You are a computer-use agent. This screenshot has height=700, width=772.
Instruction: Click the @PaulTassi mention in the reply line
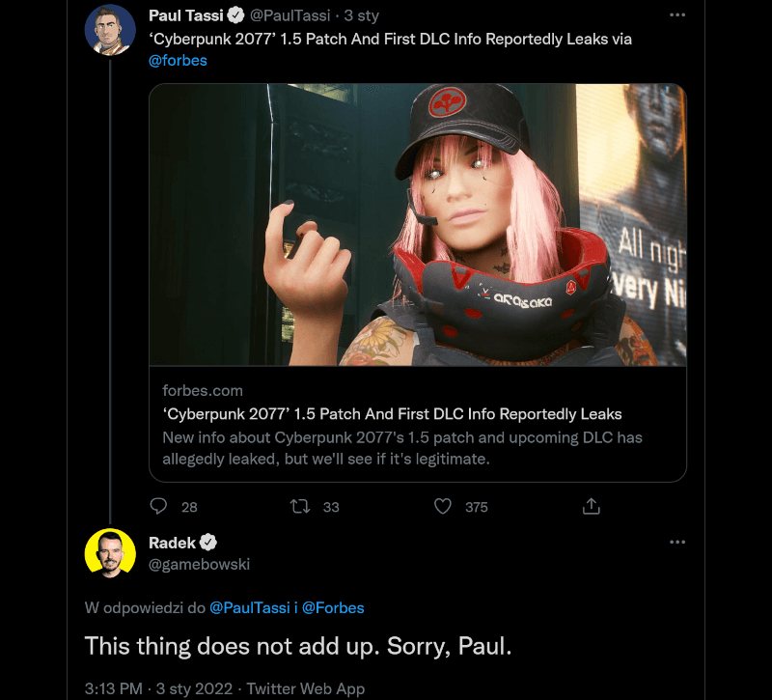[249, 608]
